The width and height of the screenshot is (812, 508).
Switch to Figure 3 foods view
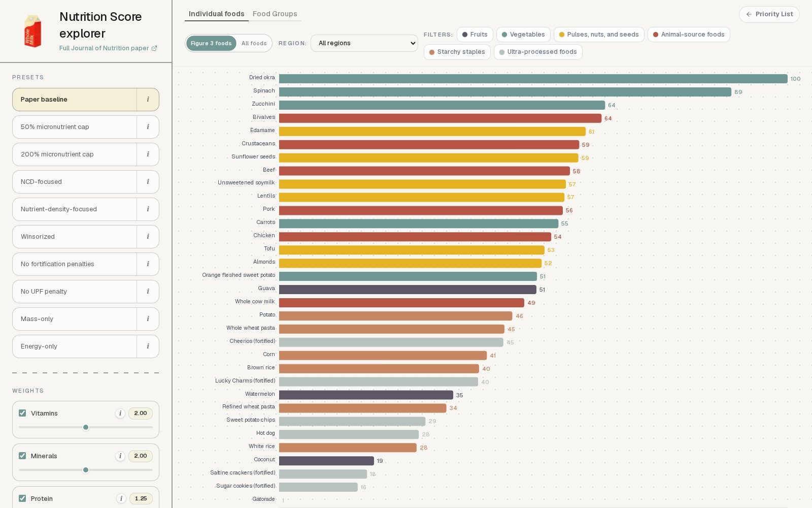click(x=211, y=43)
